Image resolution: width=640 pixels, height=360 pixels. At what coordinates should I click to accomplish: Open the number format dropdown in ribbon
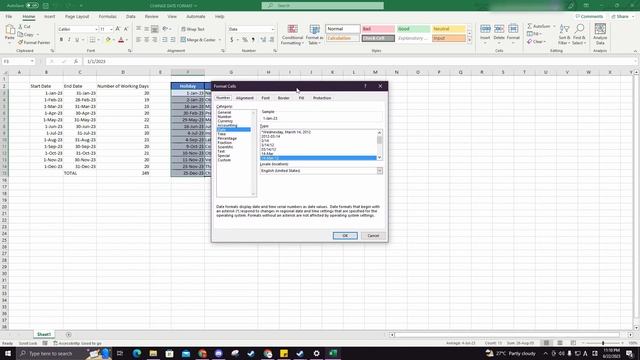(273, 29)
